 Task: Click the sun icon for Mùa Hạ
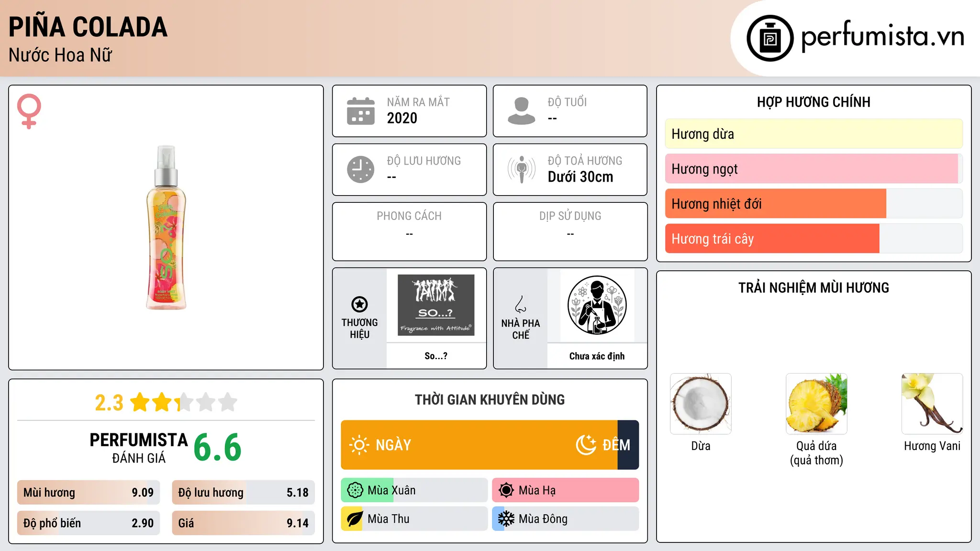(506, 490)
